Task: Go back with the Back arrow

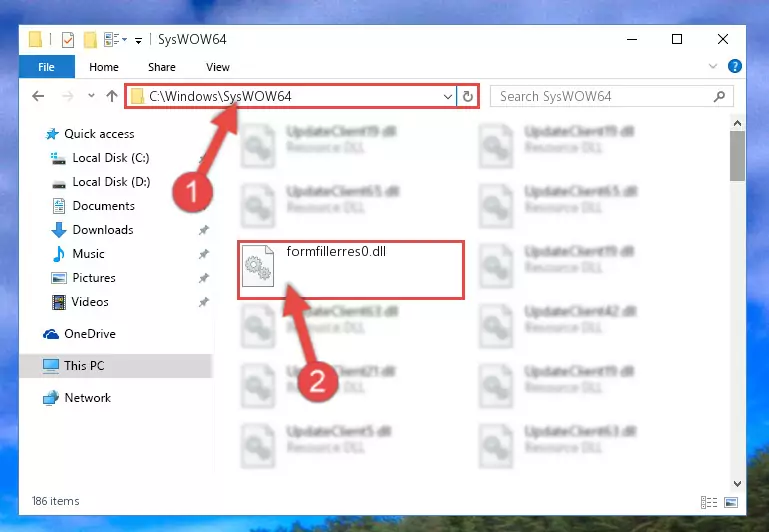Action: pos(38,96)
